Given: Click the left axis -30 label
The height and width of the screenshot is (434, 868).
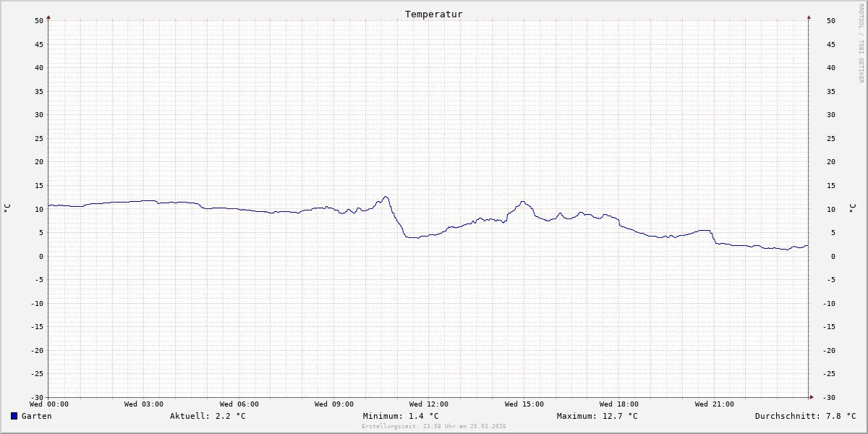Looking at the screenshot, I should click(37, 397).
